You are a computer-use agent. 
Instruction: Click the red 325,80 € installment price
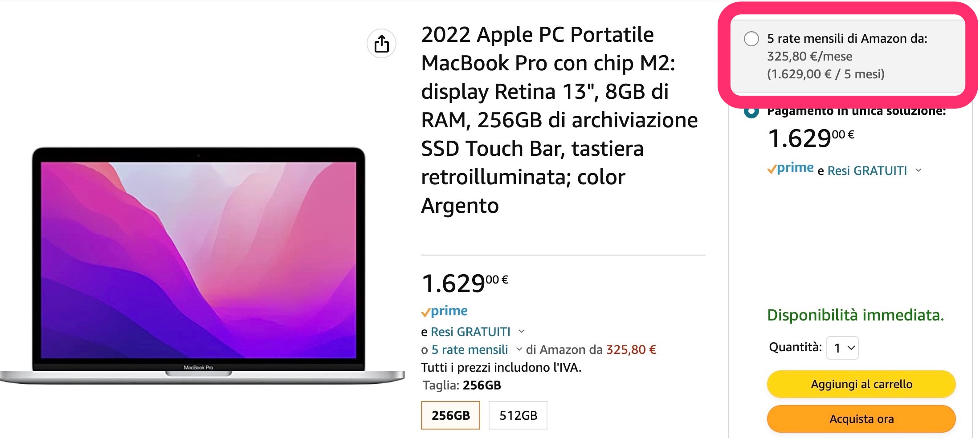[631, 350]
